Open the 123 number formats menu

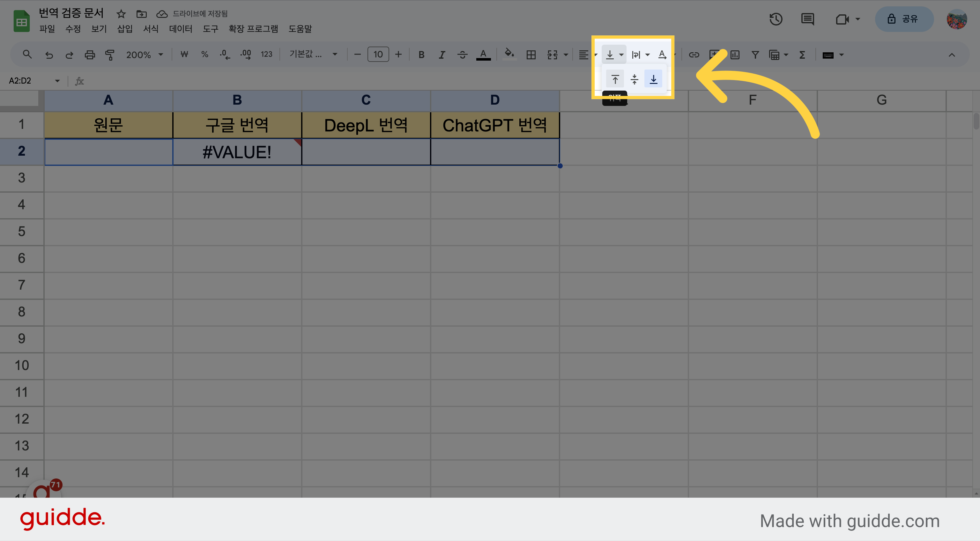266,55
